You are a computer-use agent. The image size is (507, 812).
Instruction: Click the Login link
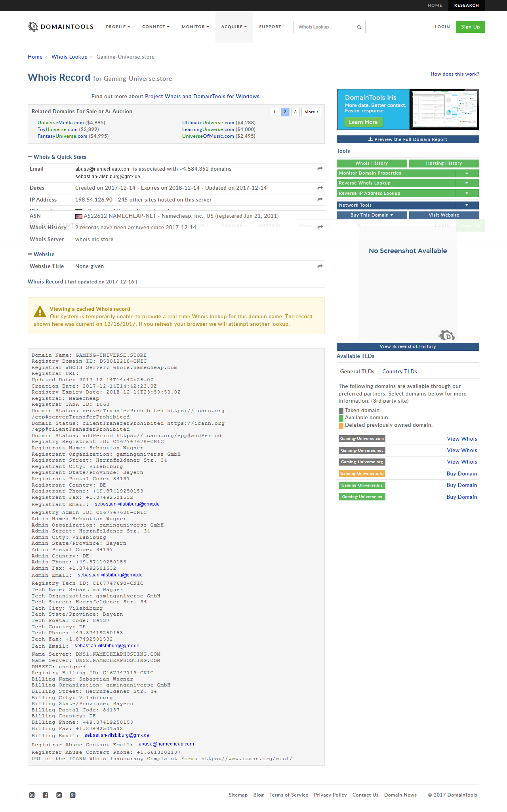[x=442, y=27]
